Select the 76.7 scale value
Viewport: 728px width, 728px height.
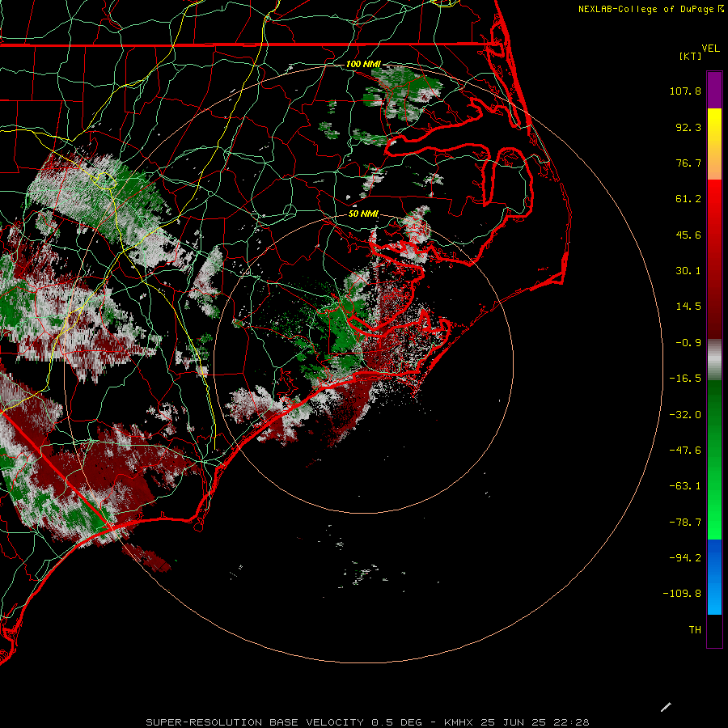click(x=688, y=163)
